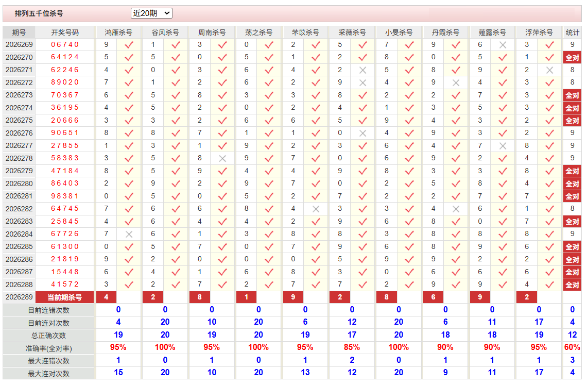Click the 鸿雁杀号 column header
Screen dimensions: 588x384
(x=118, y=32)
